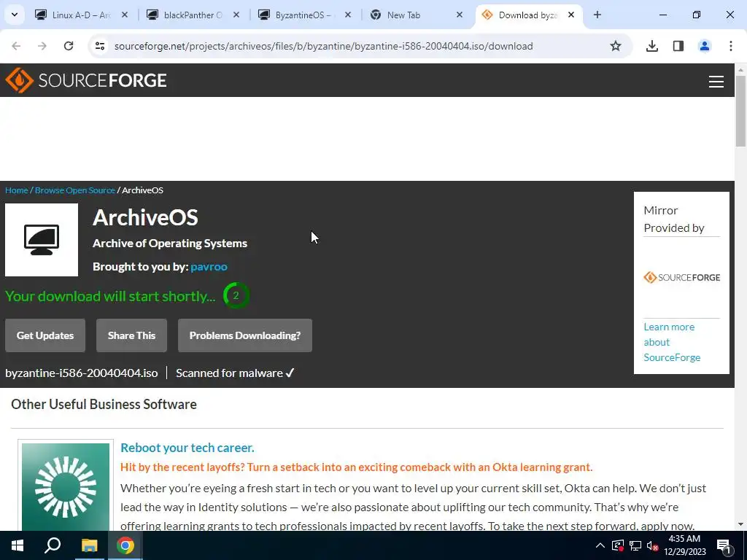Click the Other Useful Business Software heading

104,404
